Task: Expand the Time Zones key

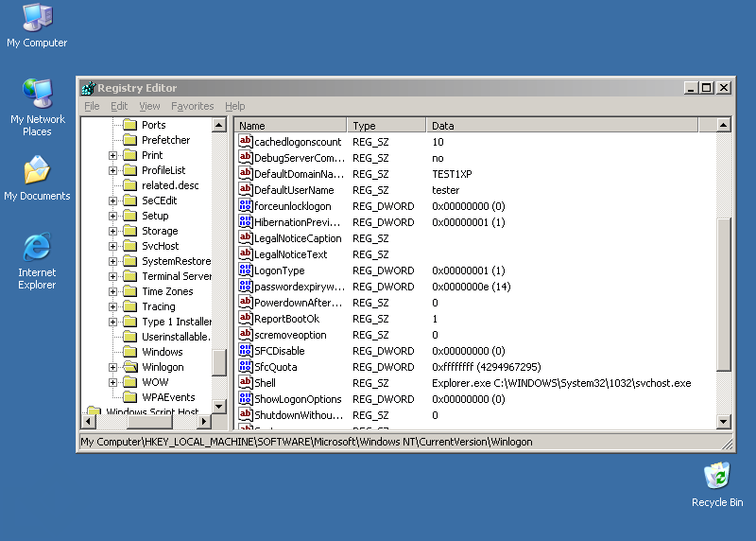Action: (112, 291)
